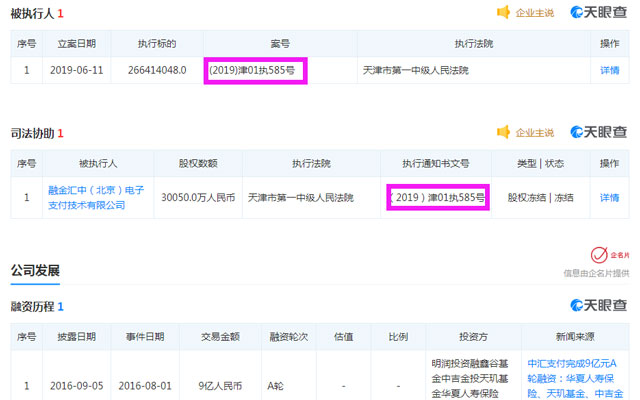Viewport: 640px width, 400px height.
Task: Open 详情 for the 被执行人 row
Action: pyautogui.click(x=609, y=70)
